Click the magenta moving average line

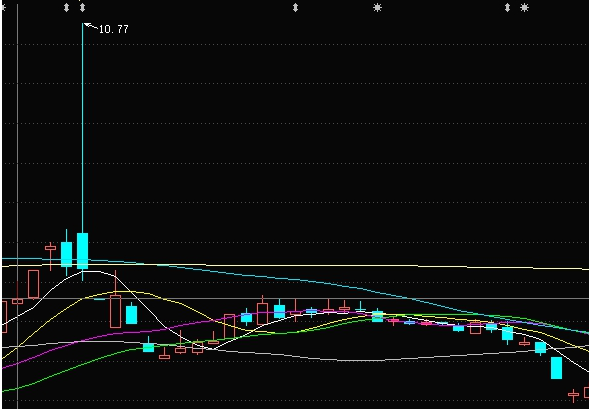(113, 333)
